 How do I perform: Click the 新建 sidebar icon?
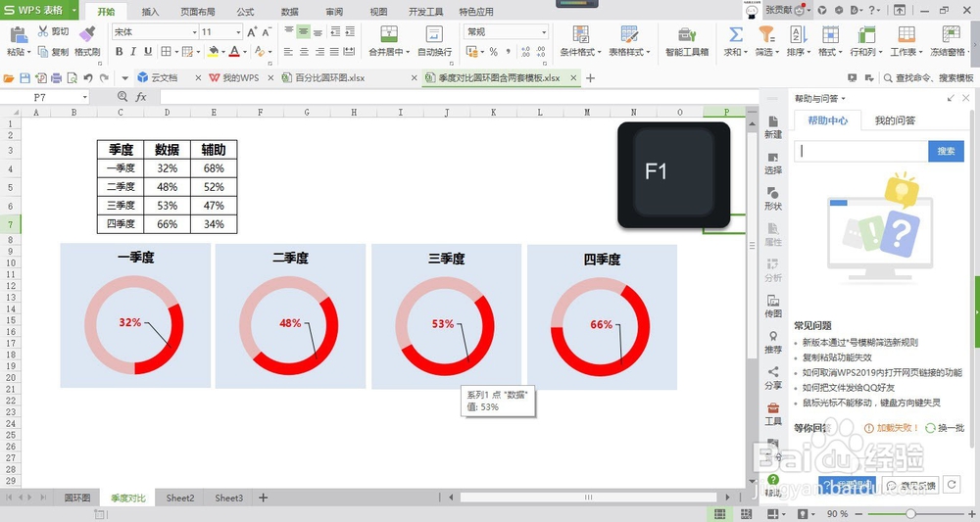coord(773,126)
